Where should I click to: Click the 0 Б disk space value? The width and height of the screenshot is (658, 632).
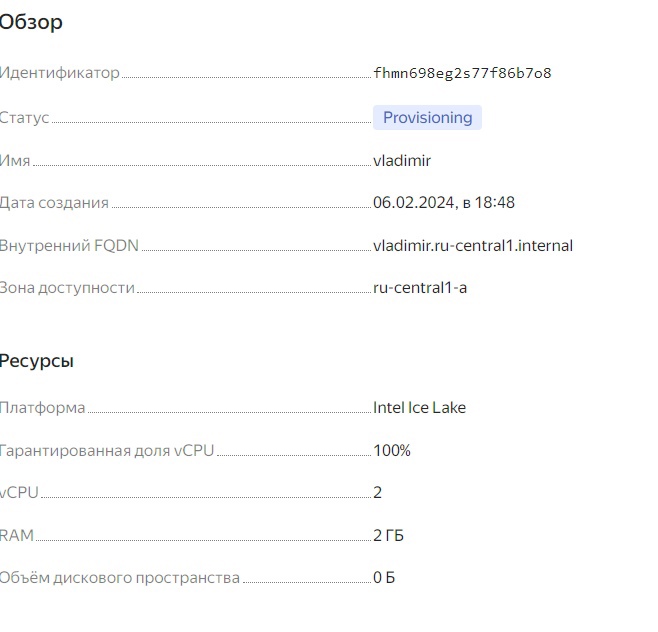click(x=384, y=578)
